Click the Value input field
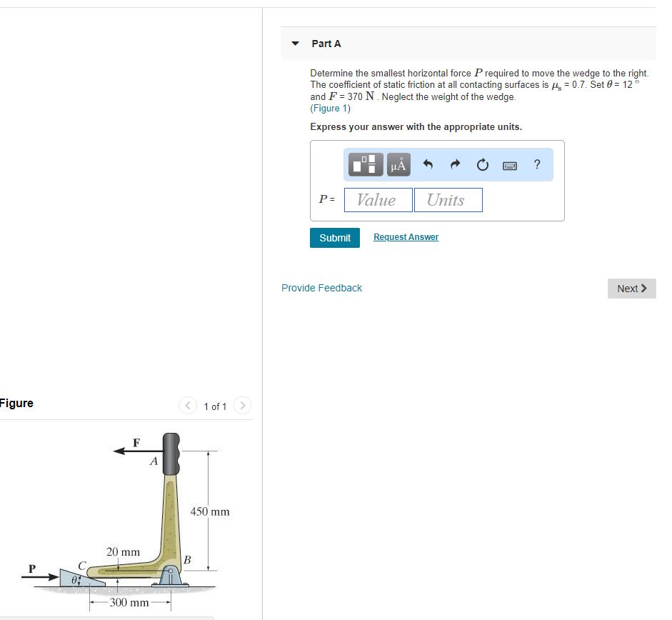 coord(378,199)
